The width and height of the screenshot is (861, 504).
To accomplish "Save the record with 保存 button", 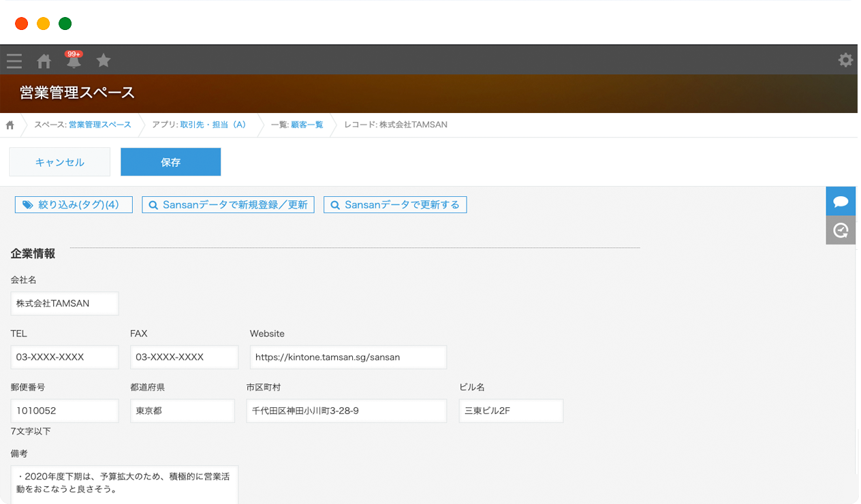I will [x=171, y=162].
